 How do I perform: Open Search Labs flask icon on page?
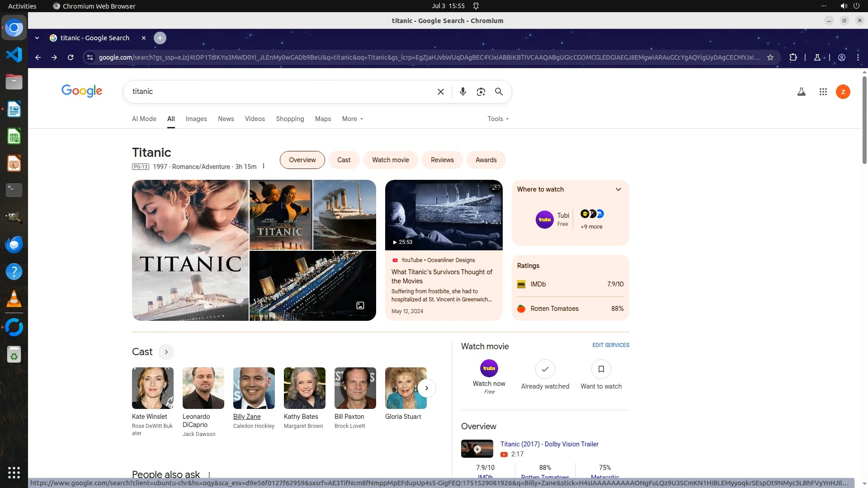(801, 92)
